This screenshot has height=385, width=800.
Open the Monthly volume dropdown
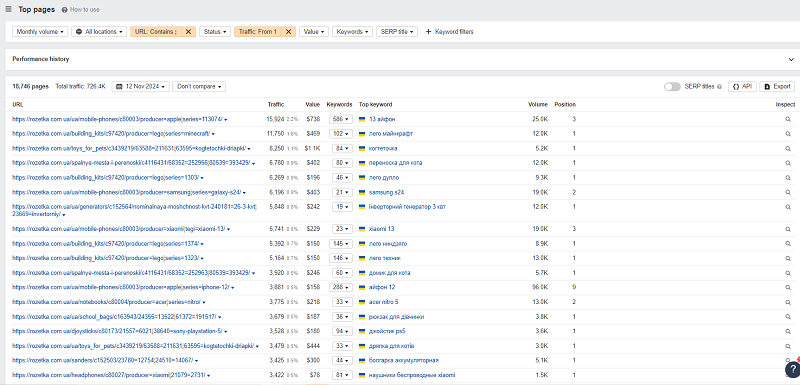pos(40,32)
